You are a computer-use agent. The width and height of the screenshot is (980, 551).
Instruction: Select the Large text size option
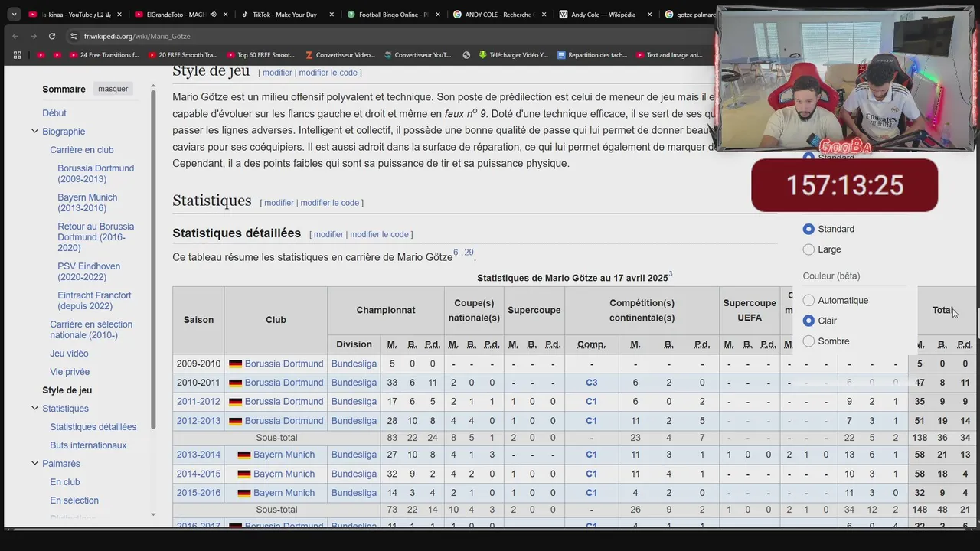[x=808, y=249]
